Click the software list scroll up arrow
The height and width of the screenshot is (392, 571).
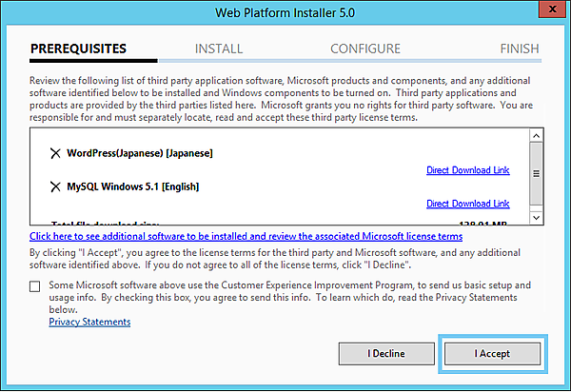click(536, 136)
